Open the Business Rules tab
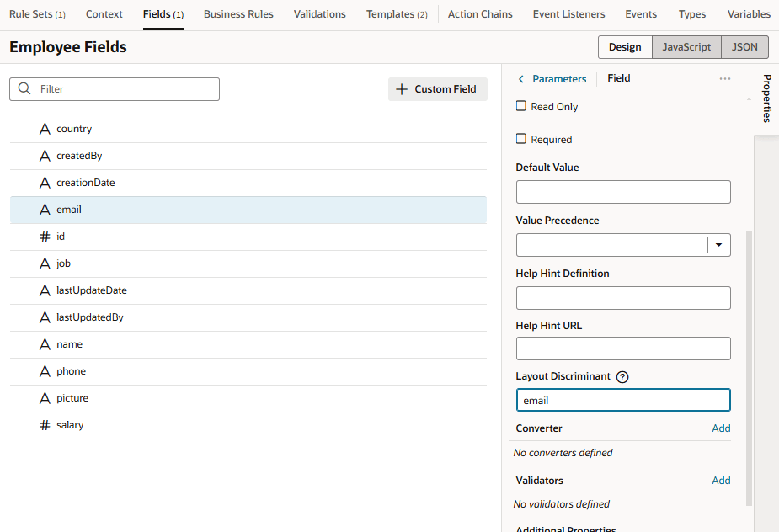 point(238,14)
